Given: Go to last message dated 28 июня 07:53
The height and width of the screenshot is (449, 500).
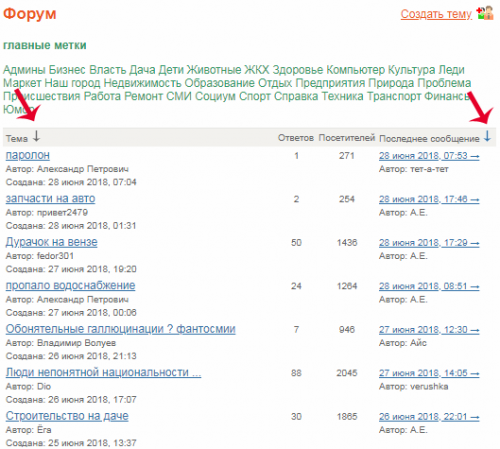Looking at the screenshot, I should point(429,156).
